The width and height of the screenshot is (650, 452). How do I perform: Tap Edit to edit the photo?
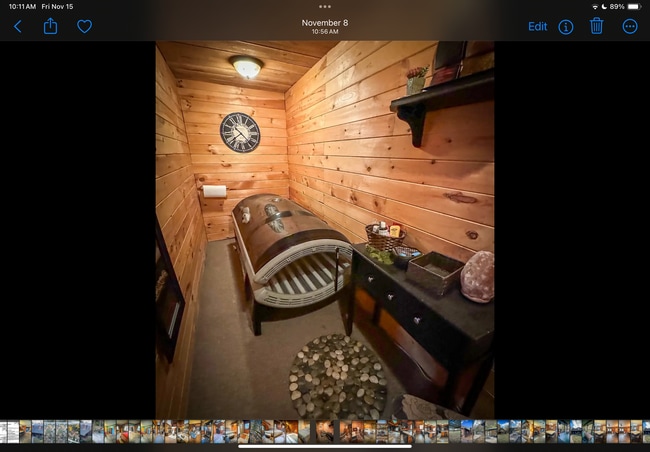click(x=537, y=27)
